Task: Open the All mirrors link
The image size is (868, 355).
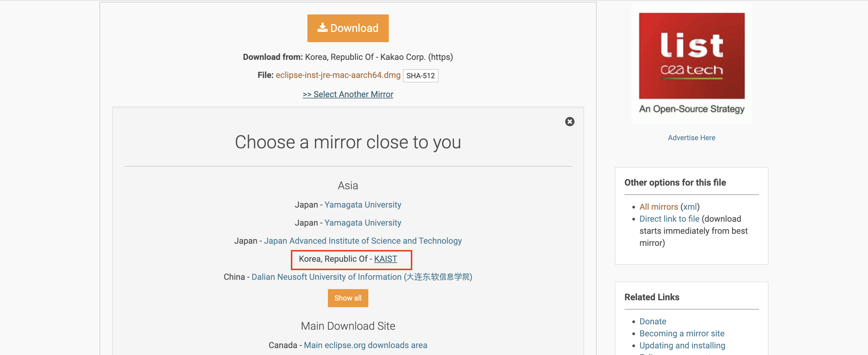Action: click(x=659, y=207)
